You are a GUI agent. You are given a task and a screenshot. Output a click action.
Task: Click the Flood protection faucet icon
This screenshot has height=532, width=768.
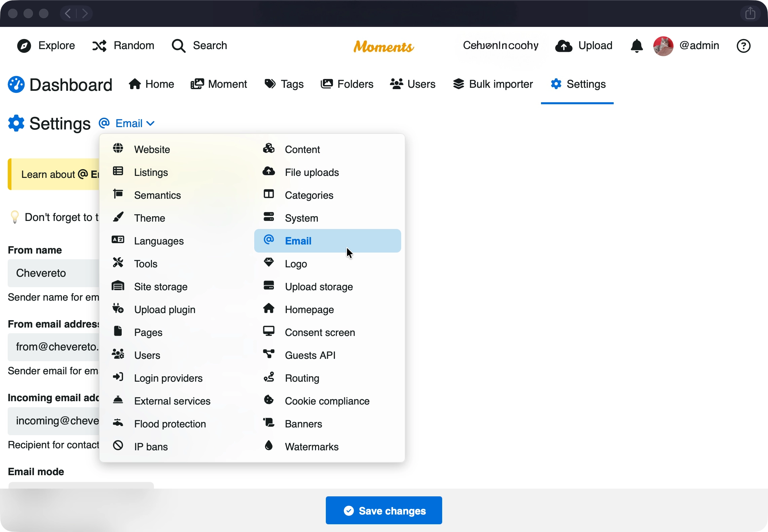pyautogui.click(x=118, y=423)
